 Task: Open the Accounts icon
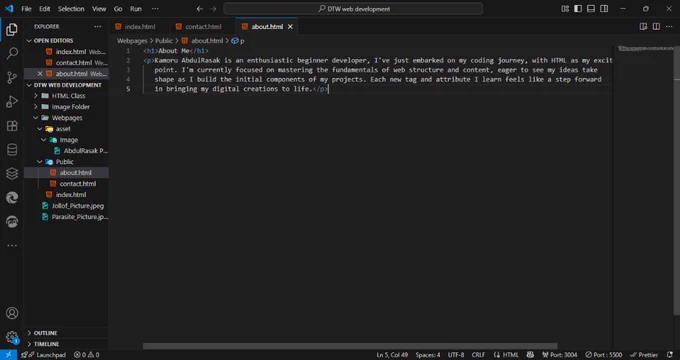pyautogui.click(x=12, y=313)
